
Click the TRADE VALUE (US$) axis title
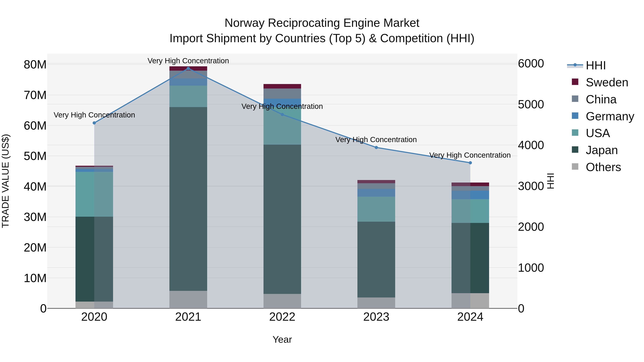click(6, 181)
